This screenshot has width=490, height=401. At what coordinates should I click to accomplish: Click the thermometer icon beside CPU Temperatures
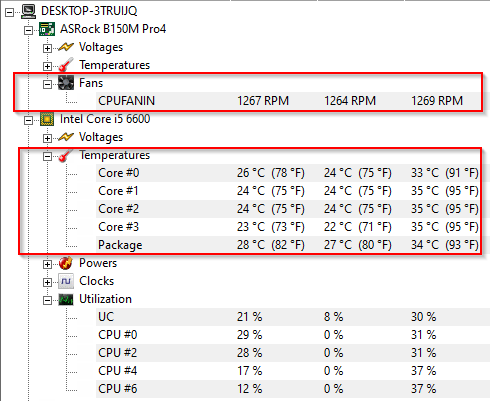click(x=66, y=155)
